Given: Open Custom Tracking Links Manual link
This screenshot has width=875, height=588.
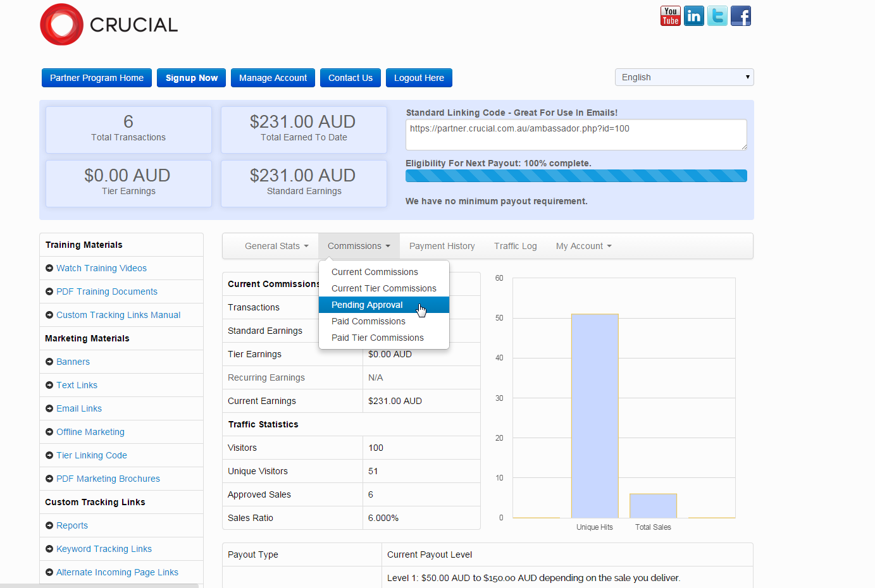Looking at the screenshot, I should 118,315.
